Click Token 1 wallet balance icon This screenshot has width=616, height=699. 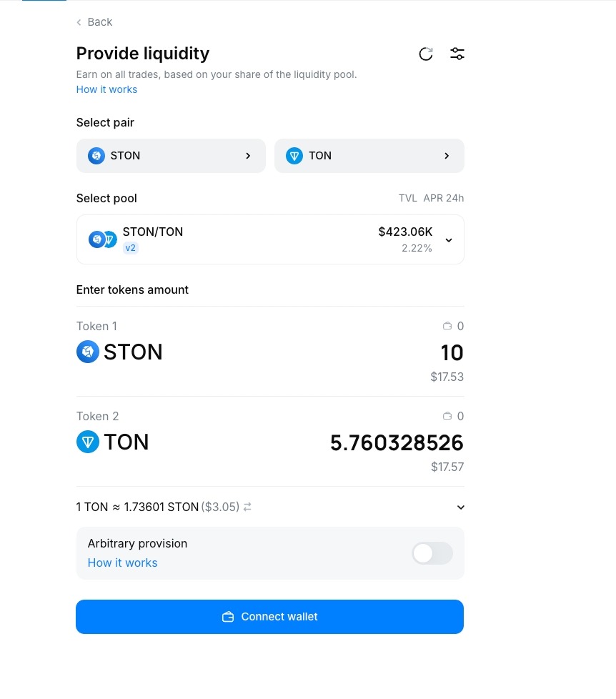coord(447,326)
